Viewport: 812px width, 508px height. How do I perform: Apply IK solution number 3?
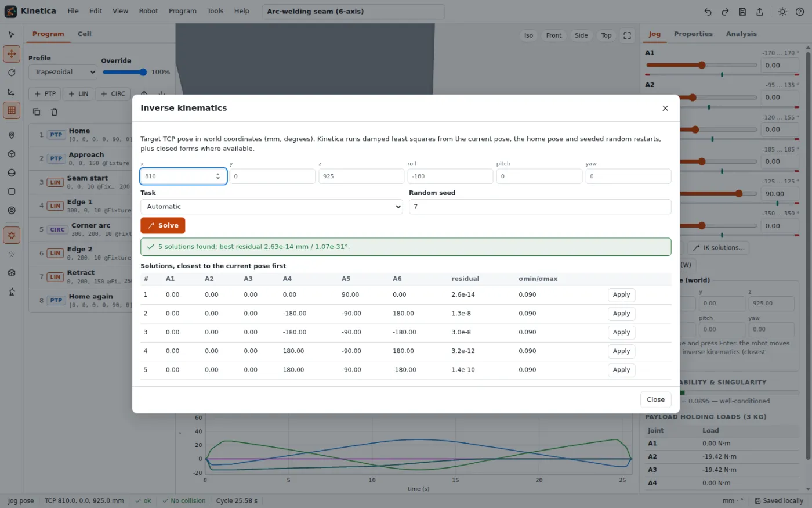621,332
